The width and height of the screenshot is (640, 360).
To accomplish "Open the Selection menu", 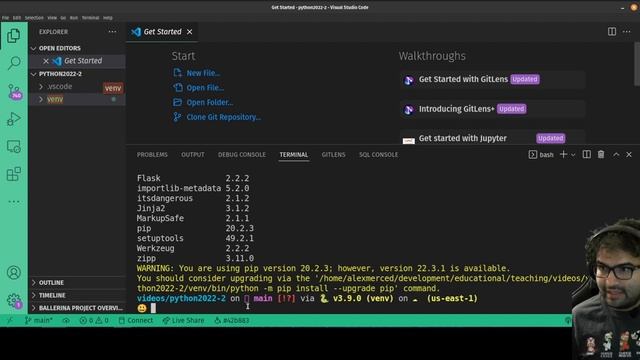I will point(34,18).
